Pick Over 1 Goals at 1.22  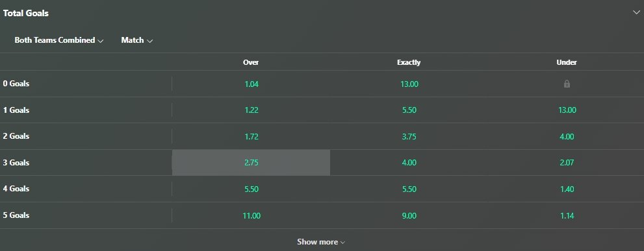point(251,110)
